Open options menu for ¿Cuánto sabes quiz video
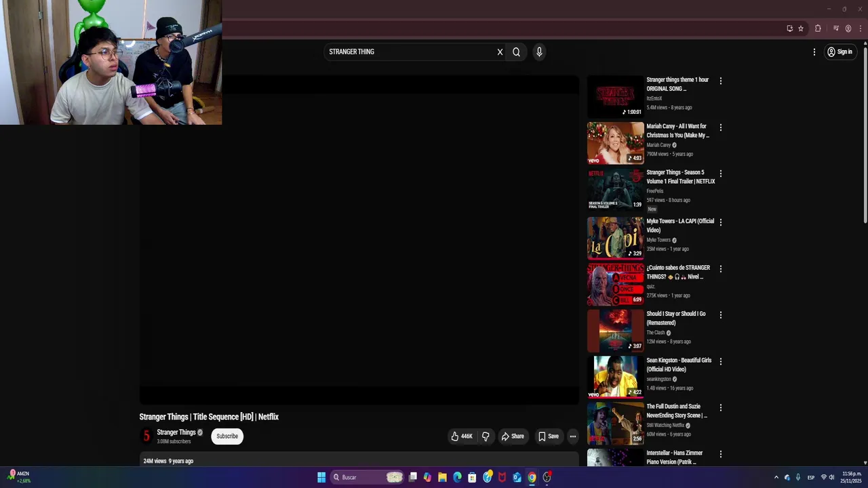The image size is (868, 488). tap(720, 269)
